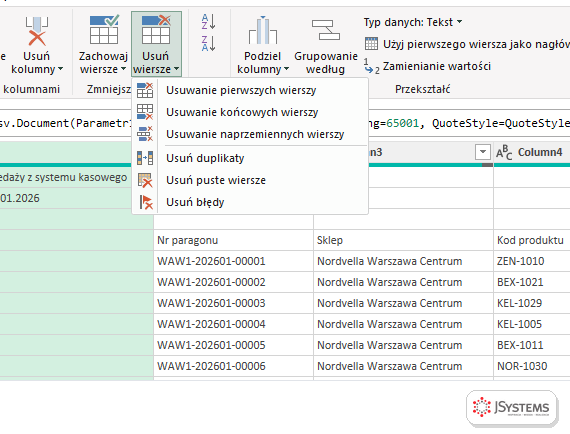Image resolution: width=570 pixels, height=434 pixels.
Task: Click the Zamienianie wartości button label
Action: coord(437,66)
